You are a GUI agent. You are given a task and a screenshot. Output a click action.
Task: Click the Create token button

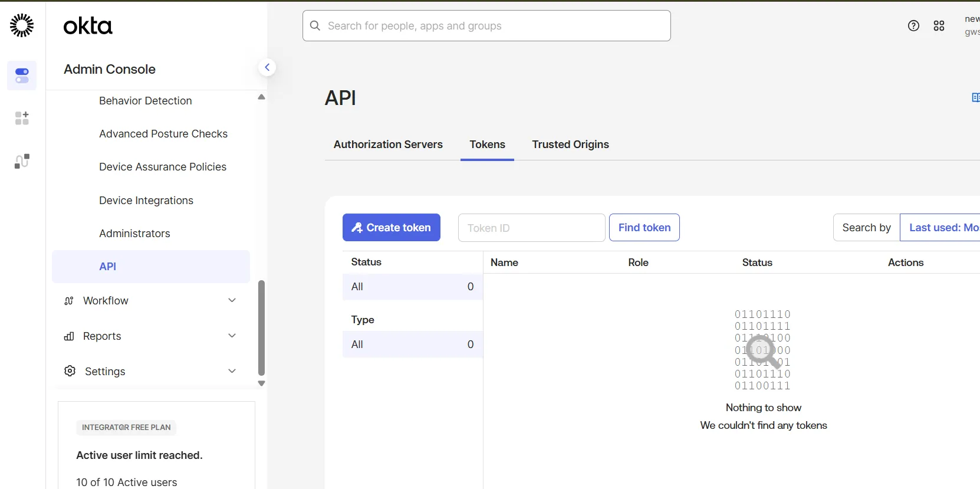pyautogui.click(x=392, y=228)
